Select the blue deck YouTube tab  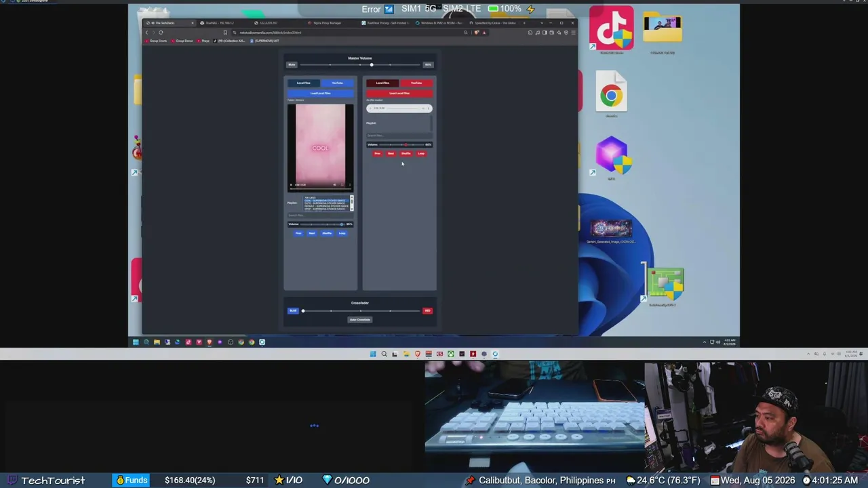337,83
